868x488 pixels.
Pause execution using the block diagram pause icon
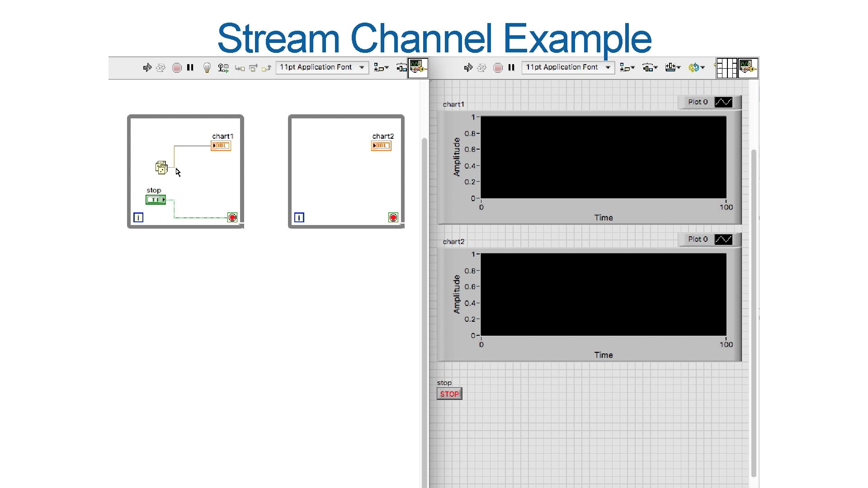click(x=190, y=68)
